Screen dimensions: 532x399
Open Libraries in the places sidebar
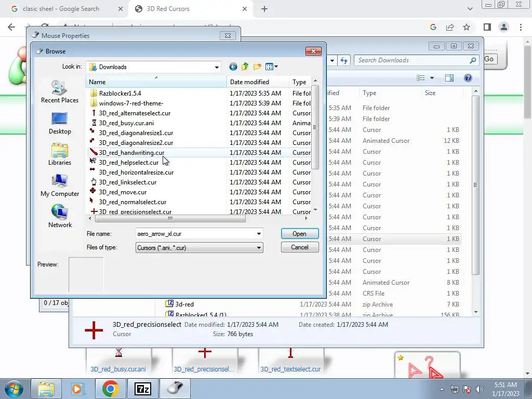60,154
